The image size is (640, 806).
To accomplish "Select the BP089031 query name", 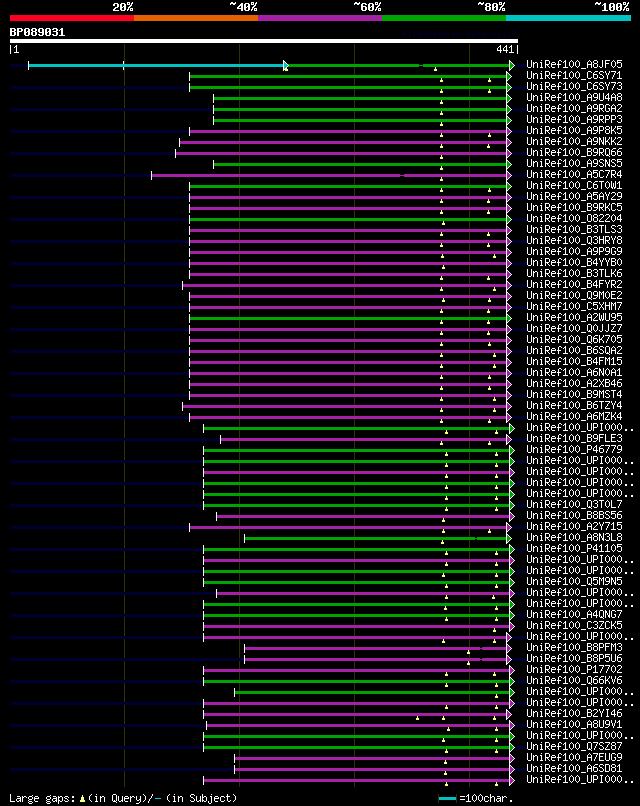I will [x=38, y=32].
